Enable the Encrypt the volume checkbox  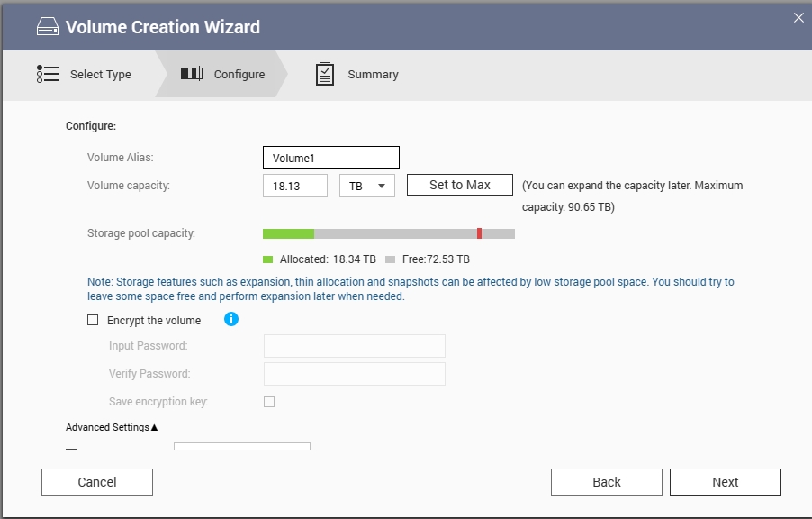[92, 319]
